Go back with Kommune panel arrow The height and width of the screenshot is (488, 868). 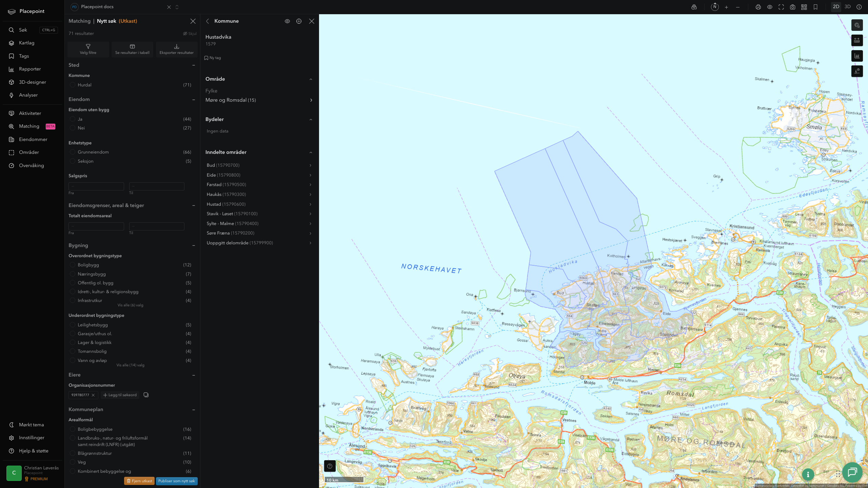[208, 21]
